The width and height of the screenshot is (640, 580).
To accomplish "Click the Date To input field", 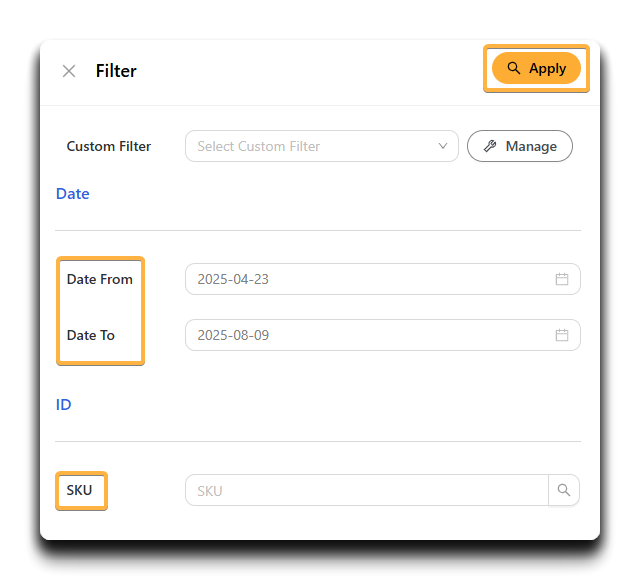I will (382, 335).
